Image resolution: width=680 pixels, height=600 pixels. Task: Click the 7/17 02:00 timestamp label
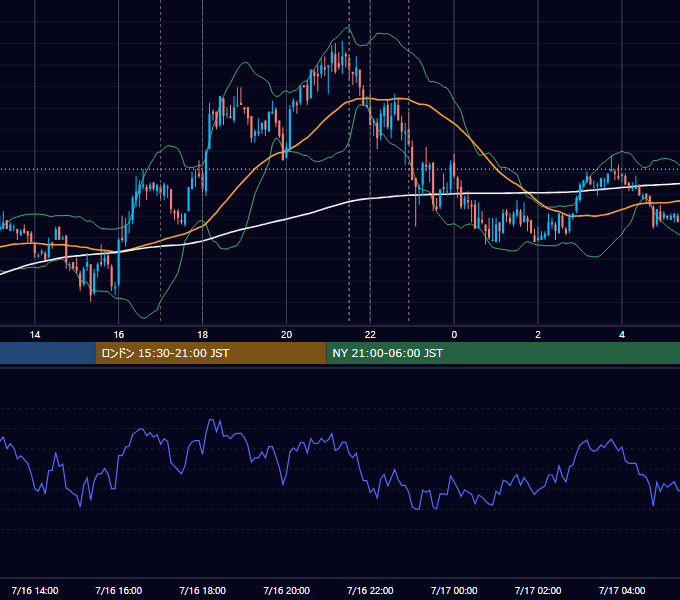click(538, 590)
